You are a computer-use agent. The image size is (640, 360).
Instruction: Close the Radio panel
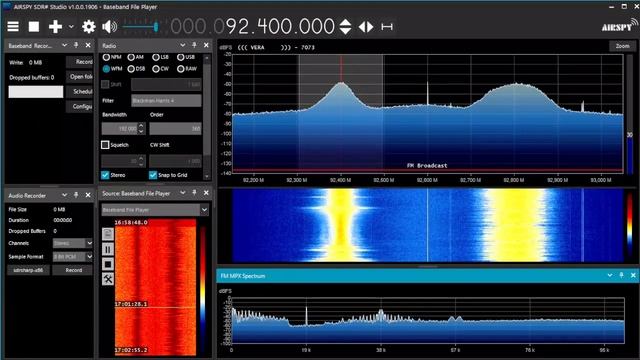coord(206,45)
